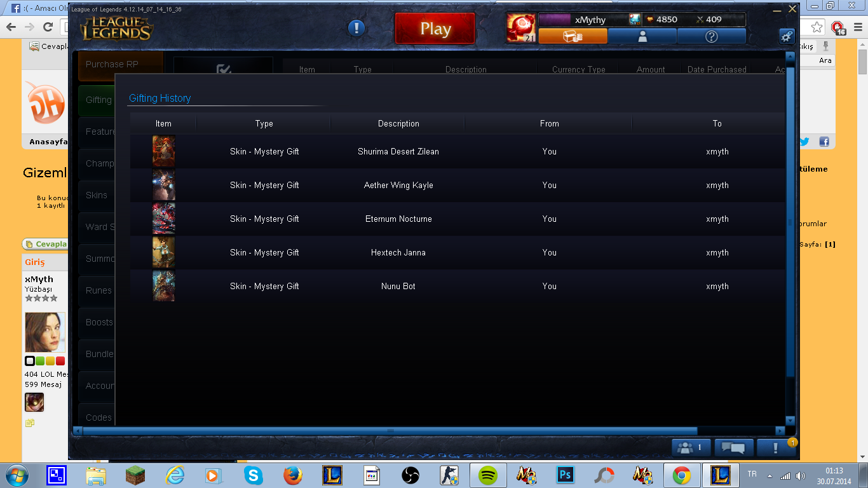Open the Windows Start menu
The height and width of the screenshot is (488, 868).
[x=15, y=475]
